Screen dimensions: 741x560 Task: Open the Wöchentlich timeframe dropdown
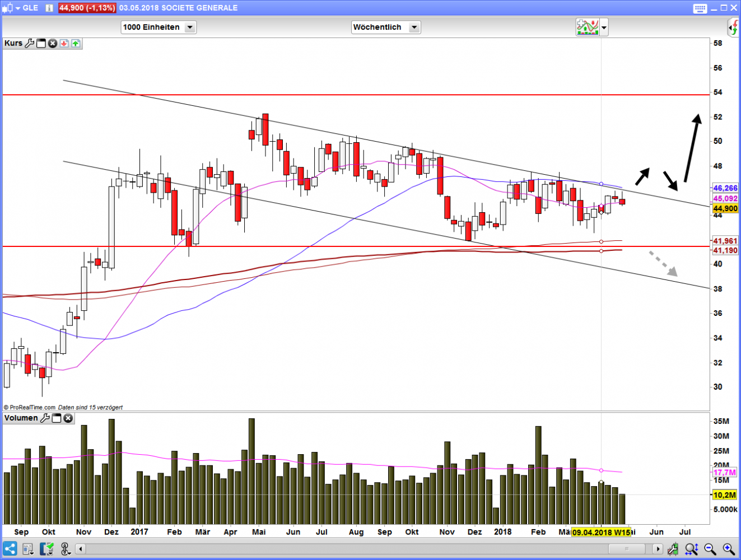414,27
